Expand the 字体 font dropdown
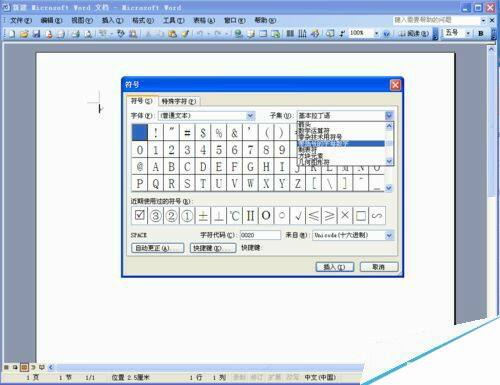The image size is (500, 385). pos(250,116)
